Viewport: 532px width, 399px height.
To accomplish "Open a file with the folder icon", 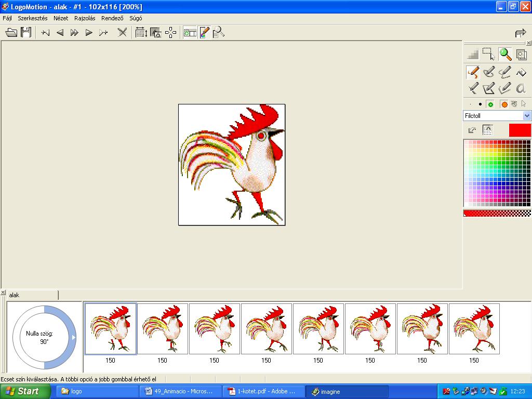I will tap(11, 33).
